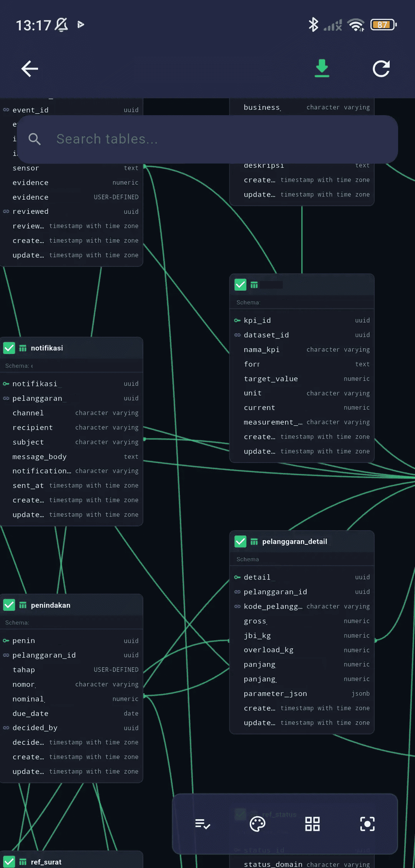The height and width of the screenshot is (868, 415).
Task: Tap the ref_surat table icon
Action: pos(23,862)
